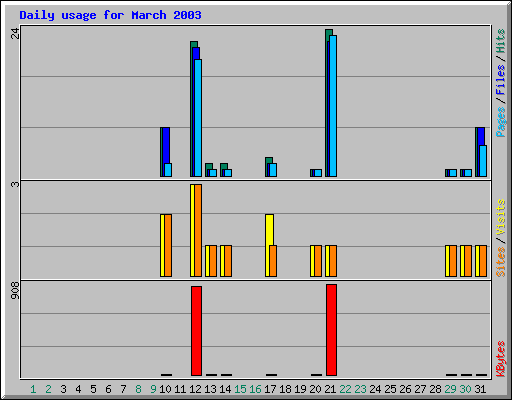Select the light blue Pages bar for day 12
This screenshot has width=512, height=400.
tap(198, 118)
